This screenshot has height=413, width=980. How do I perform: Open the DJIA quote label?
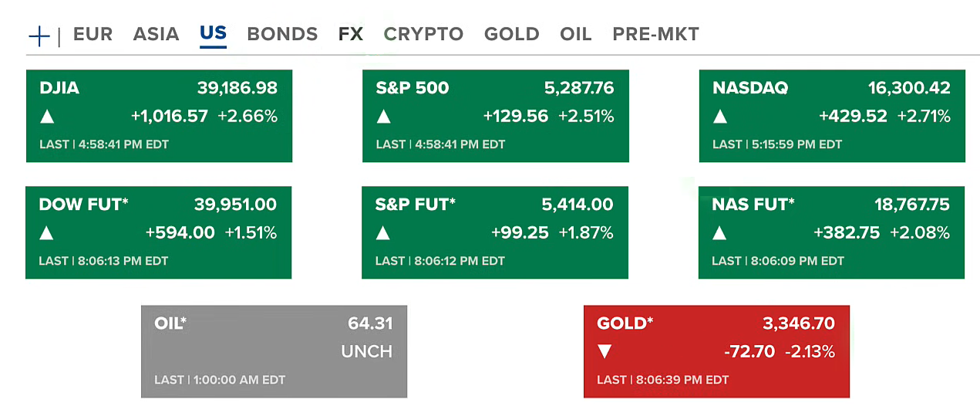point(59,88)
